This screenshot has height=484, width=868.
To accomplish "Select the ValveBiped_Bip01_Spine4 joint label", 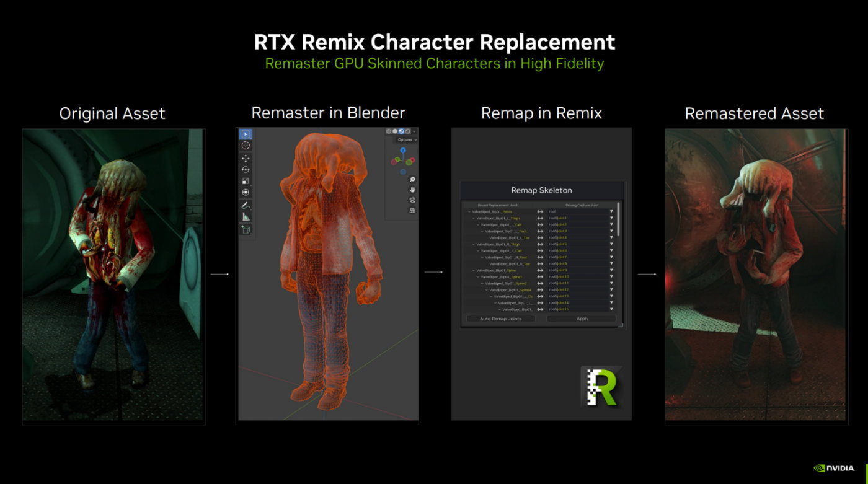I will coord(510,290).
